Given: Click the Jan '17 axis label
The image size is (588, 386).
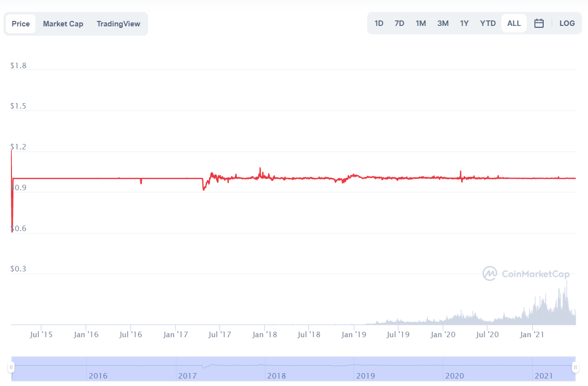Looking at the screenshot, I should [x=176, y=335].
